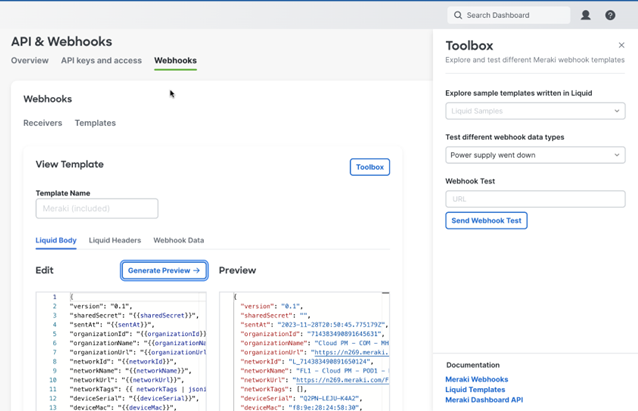The image size is (638, 411).
Task: Click the "networkName" line in Edit pane
Action: [x=131, y=371]
